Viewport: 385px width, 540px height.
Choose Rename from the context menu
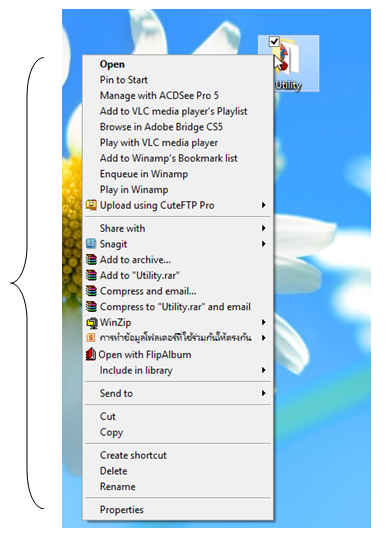point(178,487)
